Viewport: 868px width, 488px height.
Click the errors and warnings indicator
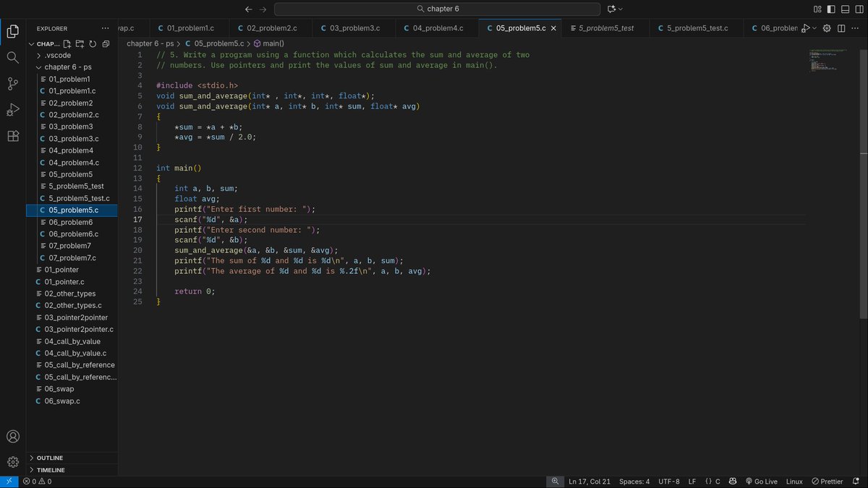[x=36, y=481]
